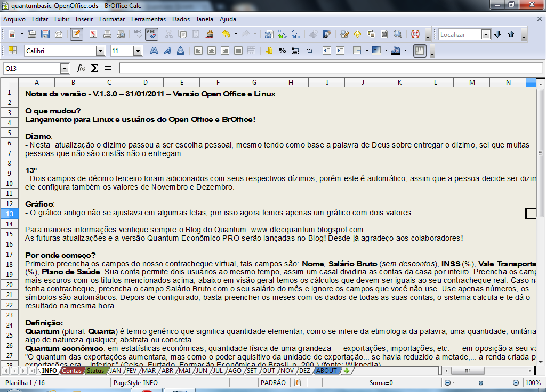
Task: Find next with down arrow
Action: click(x=498, y=34)
